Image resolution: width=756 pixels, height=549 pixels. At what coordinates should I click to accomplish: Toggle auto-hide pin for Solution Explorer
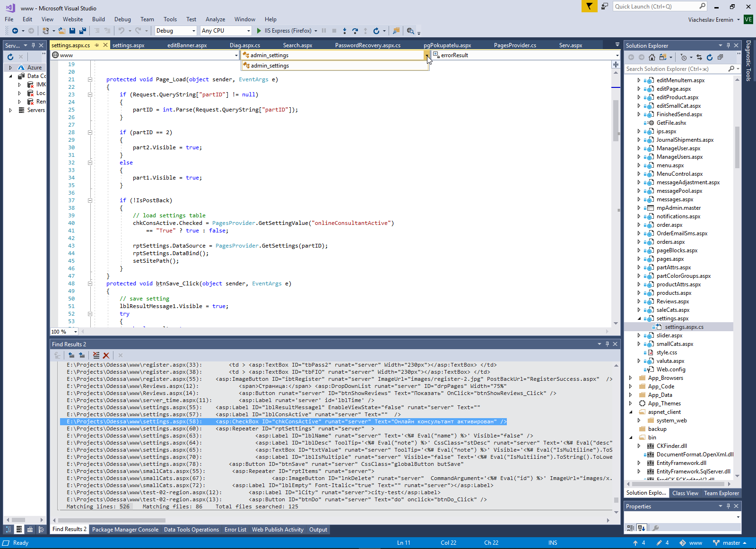(728, 45)
